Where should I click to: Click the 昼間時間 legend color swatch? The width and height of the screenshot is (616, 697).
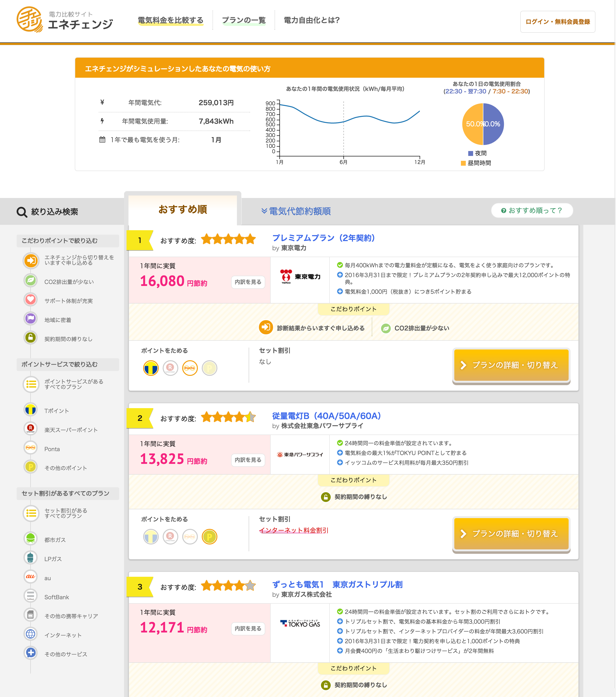pos(463,163)
